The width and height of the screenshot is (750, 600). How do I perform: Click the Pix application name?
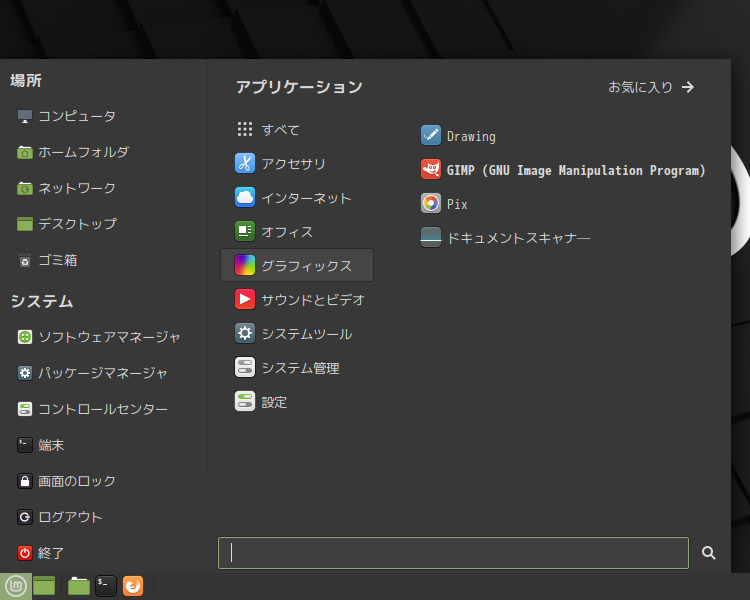[457, 204]
